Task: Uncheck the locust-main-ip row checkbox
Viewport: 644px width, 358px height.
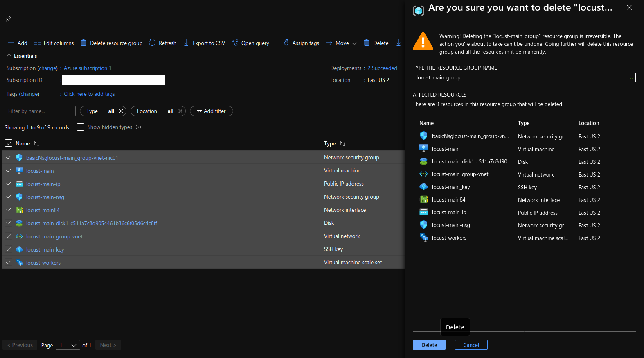Action: click(9, 184)
